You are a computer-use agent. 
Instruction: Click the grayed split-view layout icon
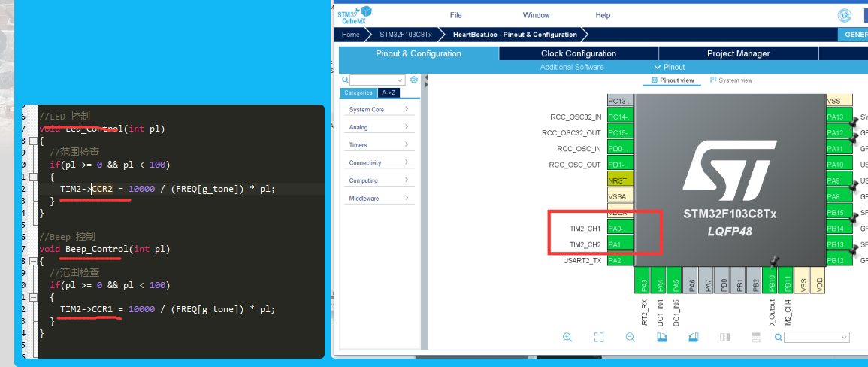724,337
